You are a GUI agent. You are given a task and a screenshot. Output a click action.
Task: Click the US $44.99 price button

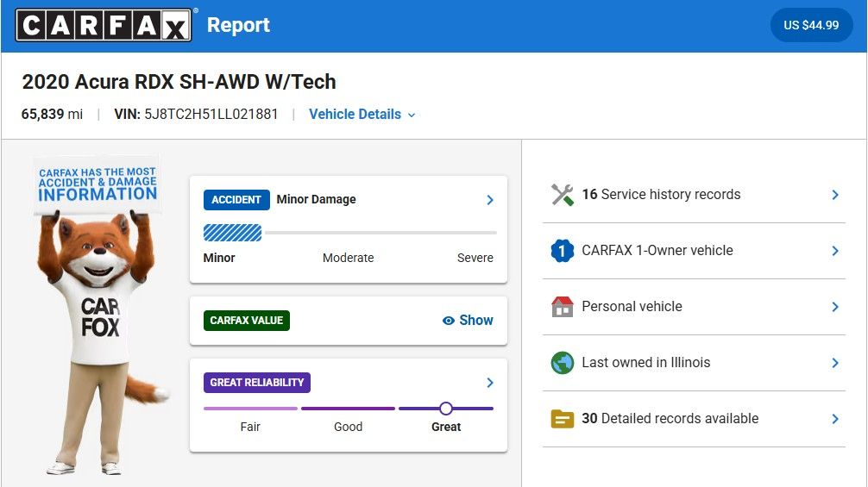pos(811,25)
